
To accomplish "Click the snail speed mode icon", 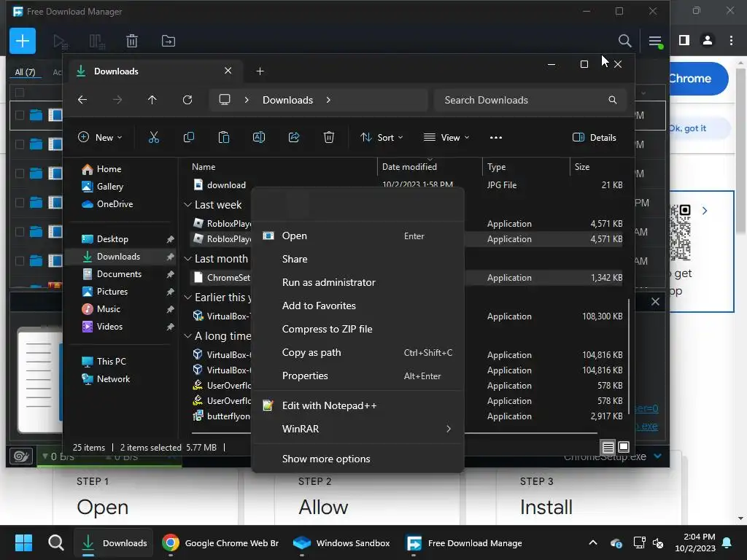I will pos(21,456).
